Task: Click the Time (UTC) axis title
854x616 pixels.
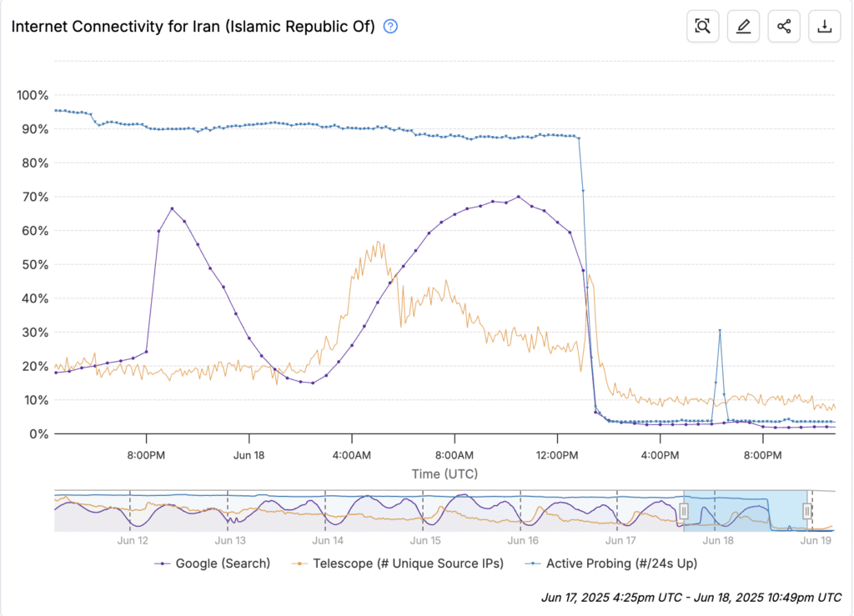Action: pos(445,473)
